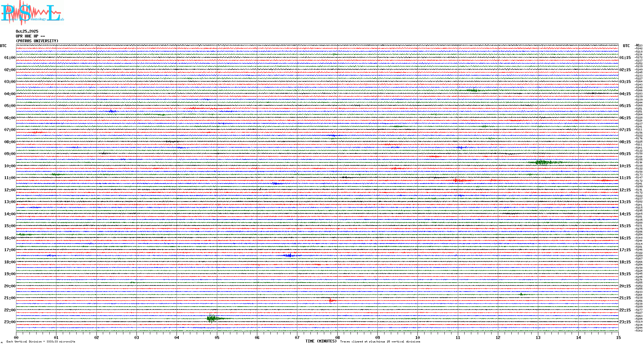Select the 10:00 hour label on left
The width and height of the screenshot is (644, 346).
coord(10,166)
